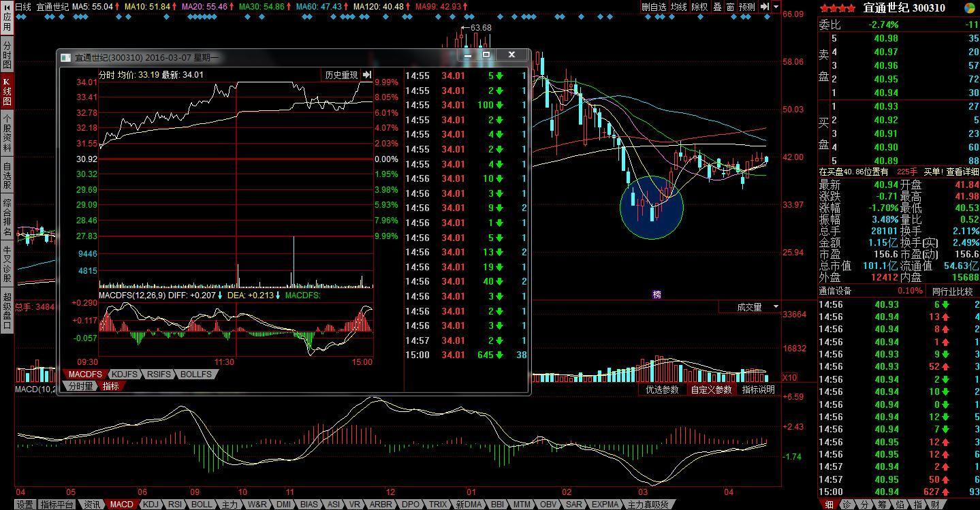980x510 pixels.
Task: Select BOLLFS tab in popup
Action: (x=196, y=374)
